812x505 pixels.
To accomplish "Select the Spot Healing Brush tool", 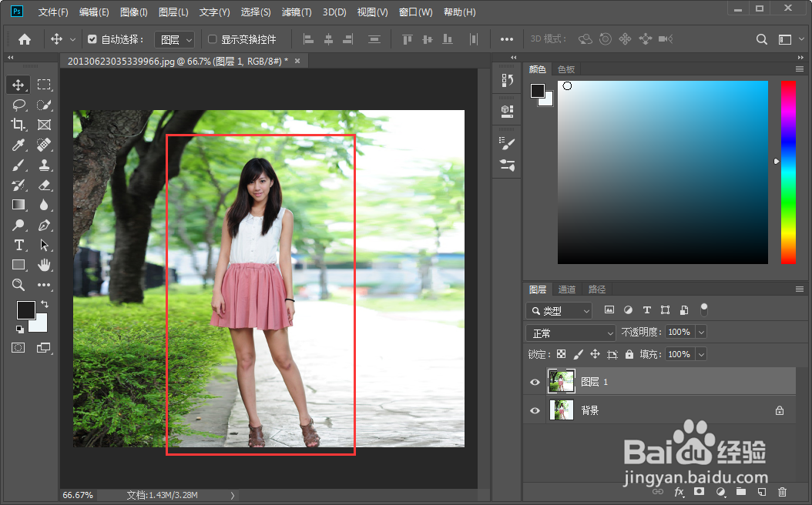I will (x=44, y=145).
